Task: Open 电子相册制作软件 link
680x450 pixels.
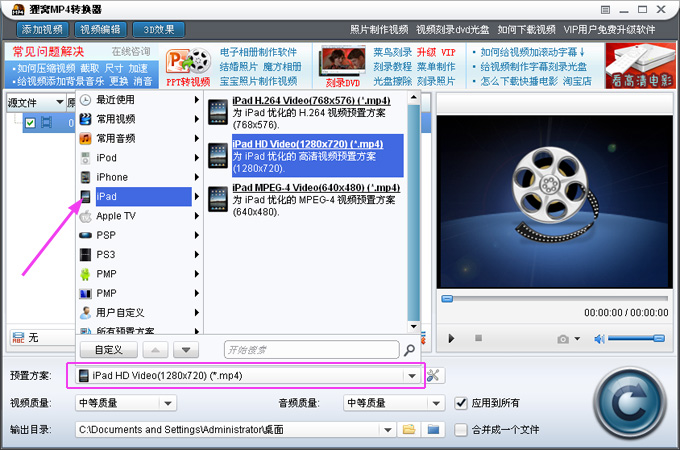Action: coord(258,52)
